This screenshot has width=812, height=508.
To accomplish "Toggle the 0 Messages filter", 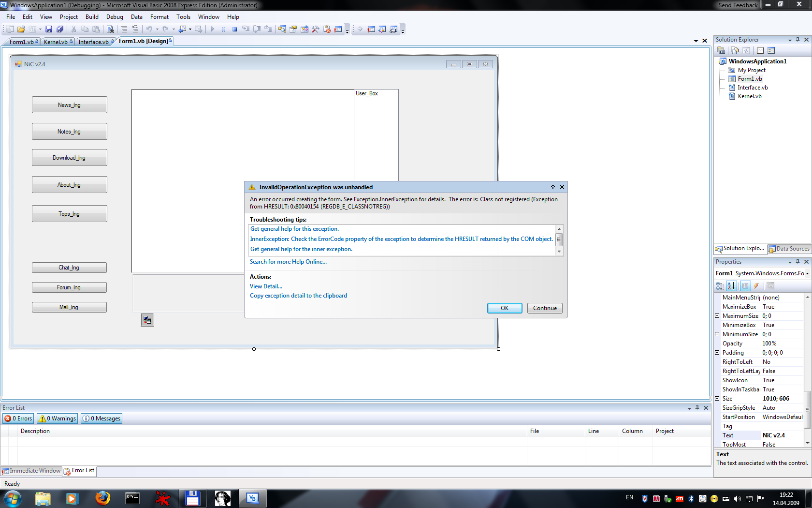I will 101,418.
